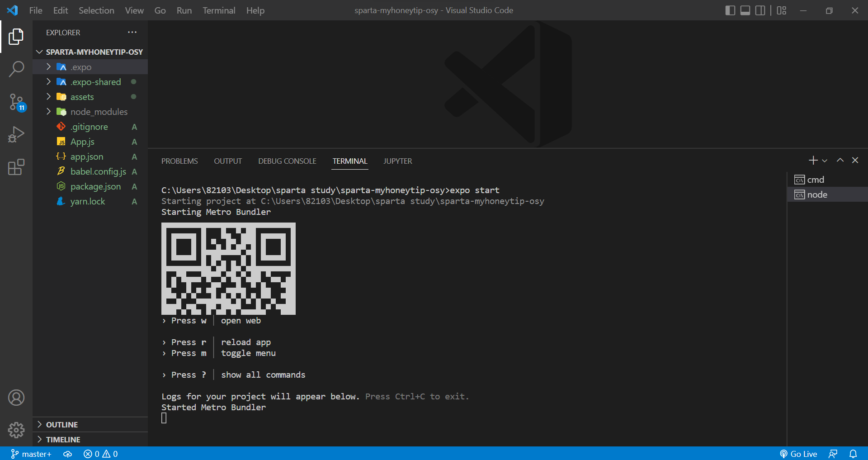Maximize the panel size with up chevron
Viewport: 868px width, 460px height.
(x=840, y=160)
